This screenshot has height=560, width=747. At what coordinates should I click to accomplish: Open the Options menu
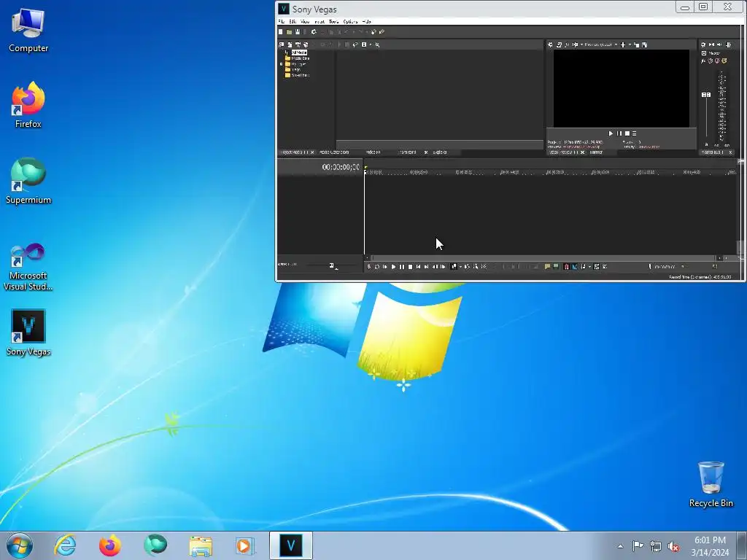tap(350, 21)
